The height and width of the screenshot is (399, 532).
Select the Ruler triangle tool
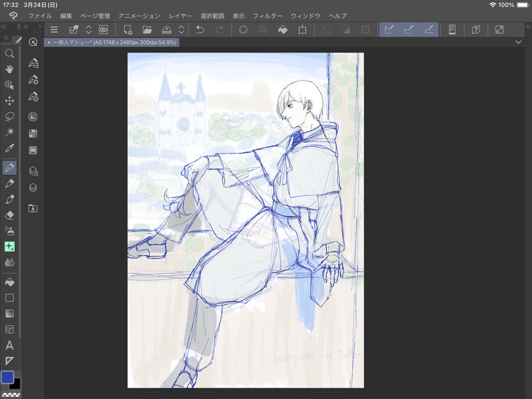coord(9,360)
